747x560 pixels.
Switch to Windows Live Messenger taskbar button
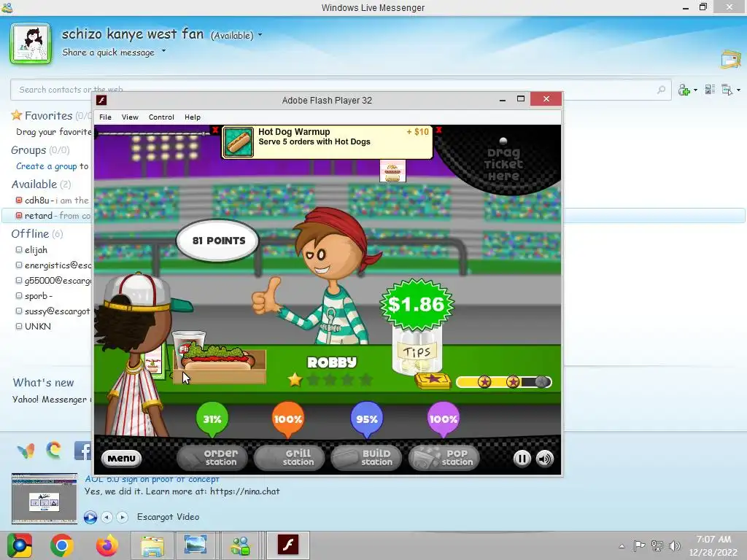[x=240, y=545]
